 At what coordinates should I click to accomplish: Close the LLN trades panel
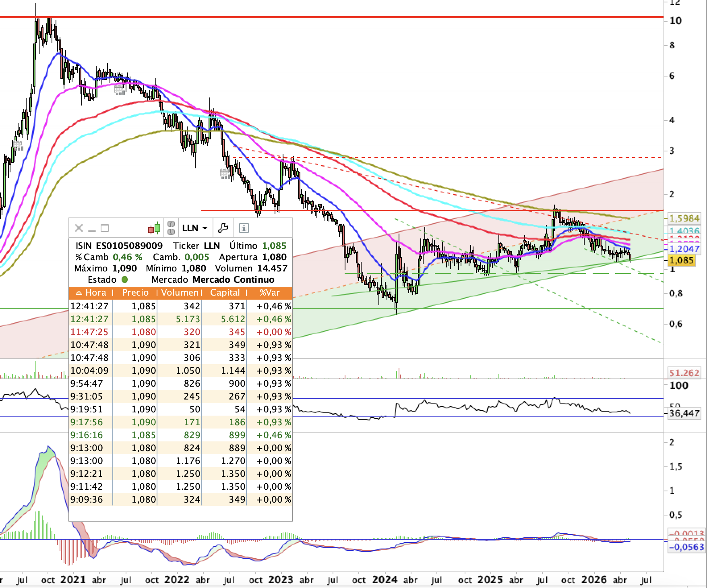click(79, 228)
